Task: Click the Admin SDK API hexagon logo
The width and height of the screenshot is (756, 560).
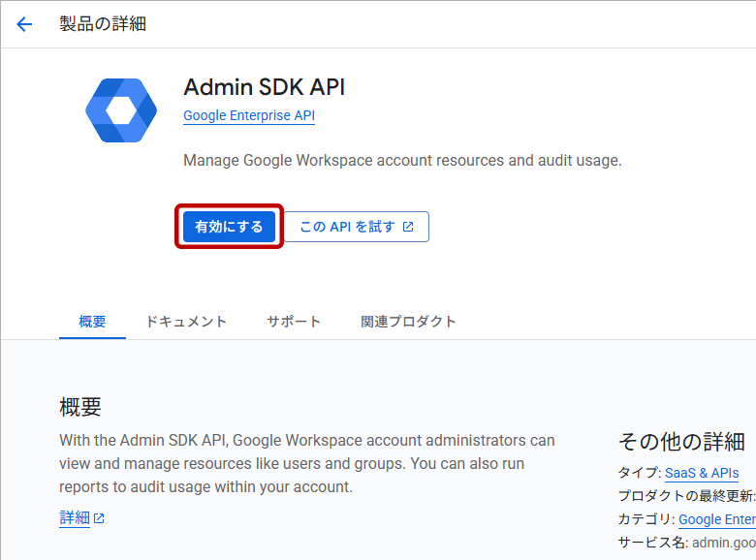Action: pos(121,110)
